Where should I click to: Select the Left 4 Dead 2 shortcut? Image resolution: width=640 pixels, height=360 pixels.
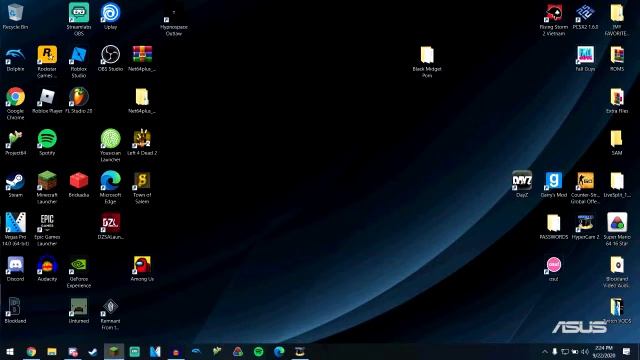pos(142,142)
